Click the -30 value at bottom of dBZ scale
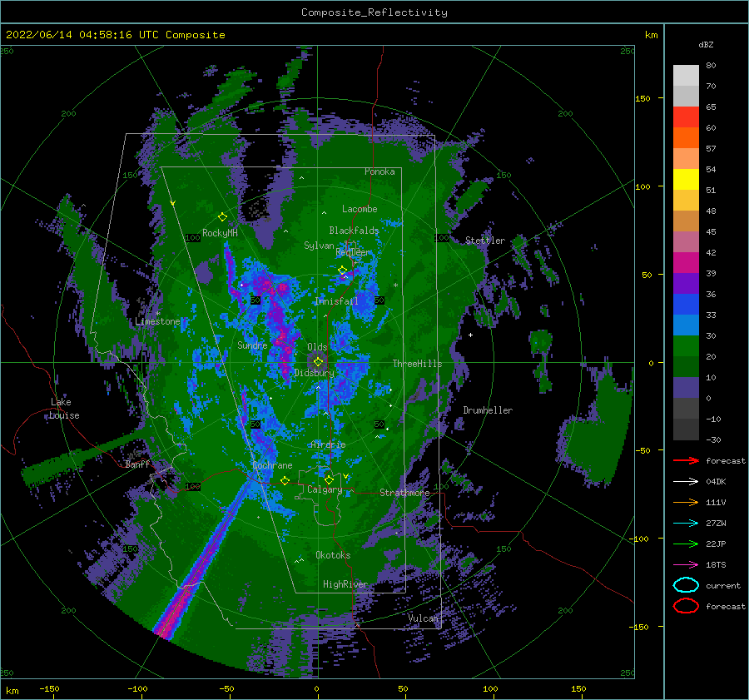Viewport: 749px width, 700px height. [x=713, y=440]
